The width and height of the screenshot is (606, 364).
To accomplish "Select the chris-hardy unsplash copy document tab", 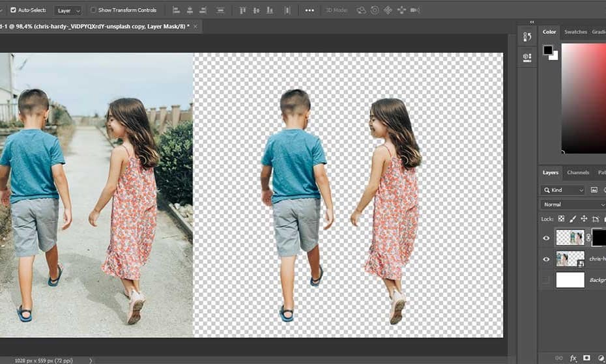I will coord(94,27).
